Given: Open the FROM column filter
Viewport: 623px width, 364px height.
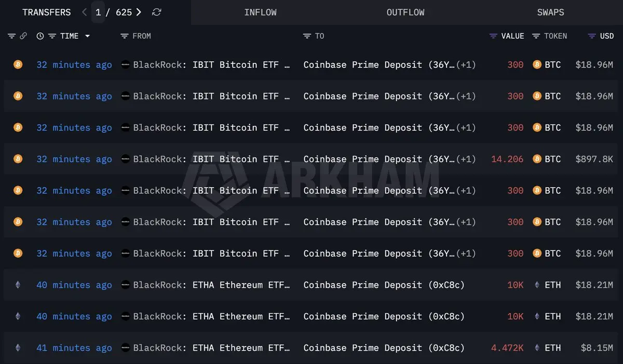Looking at the screenshot, I should tap(124, 36).
